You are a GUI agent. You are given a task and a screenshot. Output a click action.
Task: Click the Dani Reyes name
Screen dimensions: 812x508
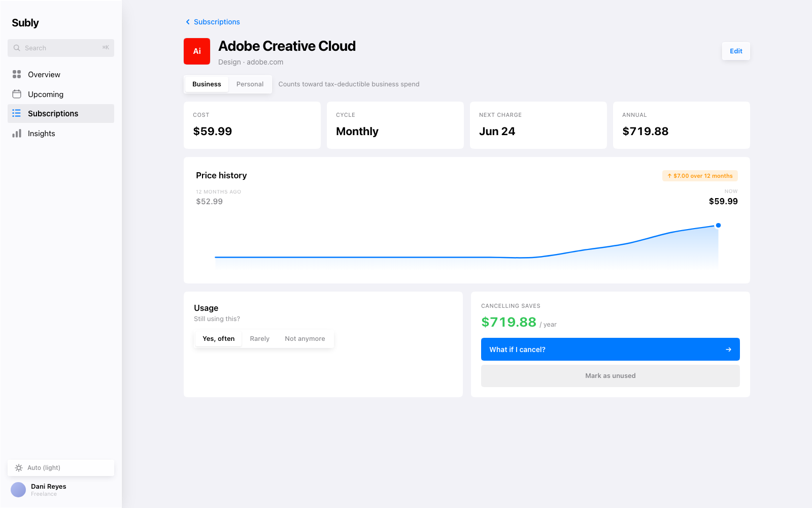coord(49,486)
